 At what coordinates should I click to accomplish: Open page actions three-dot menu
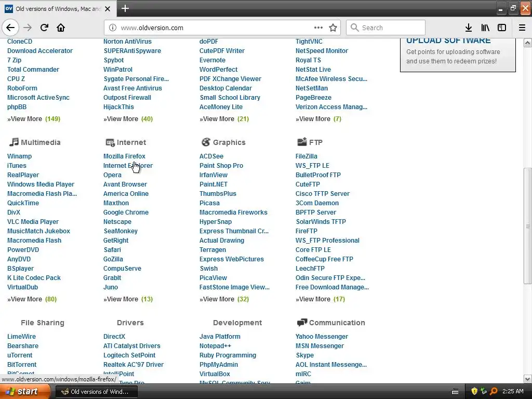point(318,28)
